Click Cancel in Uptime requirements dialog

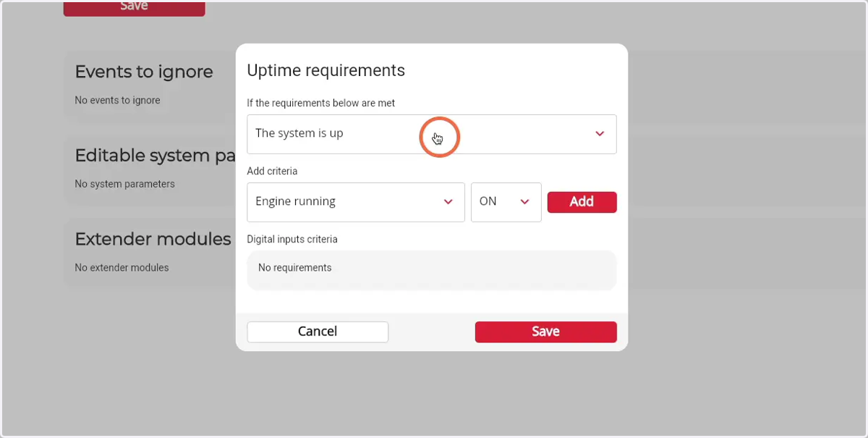click(x=318, y=332)
